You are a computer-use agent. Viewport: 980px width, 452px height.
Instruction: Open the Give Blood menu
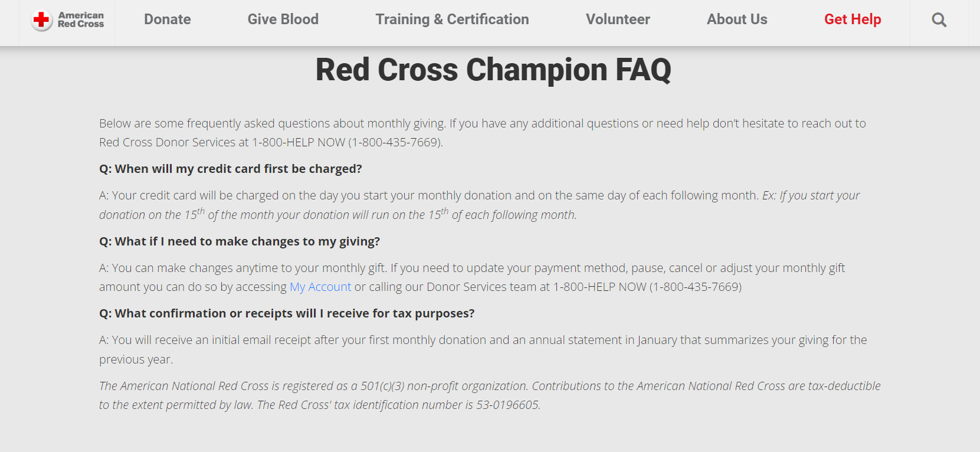pos(283,19)
